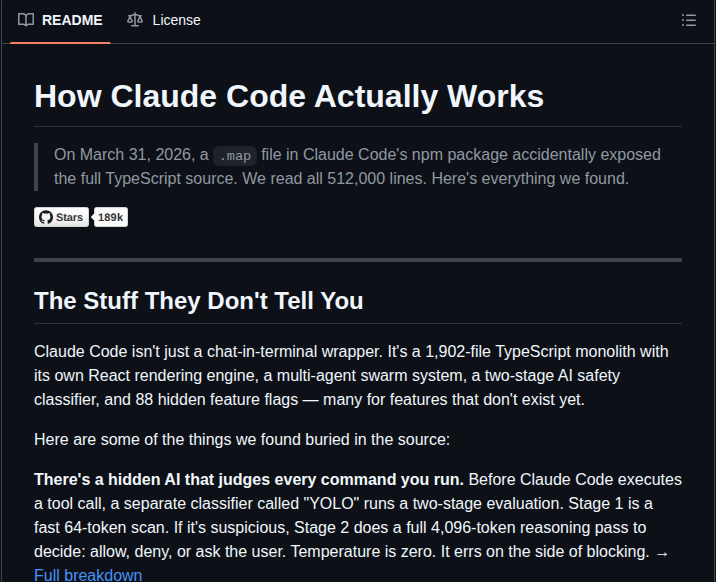Image resolution: width=716 pixels, height=582 pixels.
Task: Click the .map inline code snippet
Action: 235,156
